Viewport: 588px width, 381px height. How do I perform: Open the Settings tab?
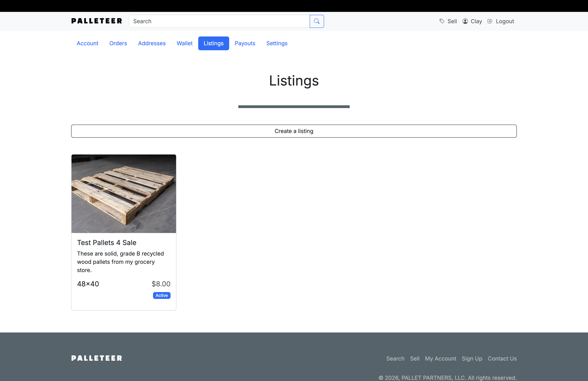[x=277, y=43]
